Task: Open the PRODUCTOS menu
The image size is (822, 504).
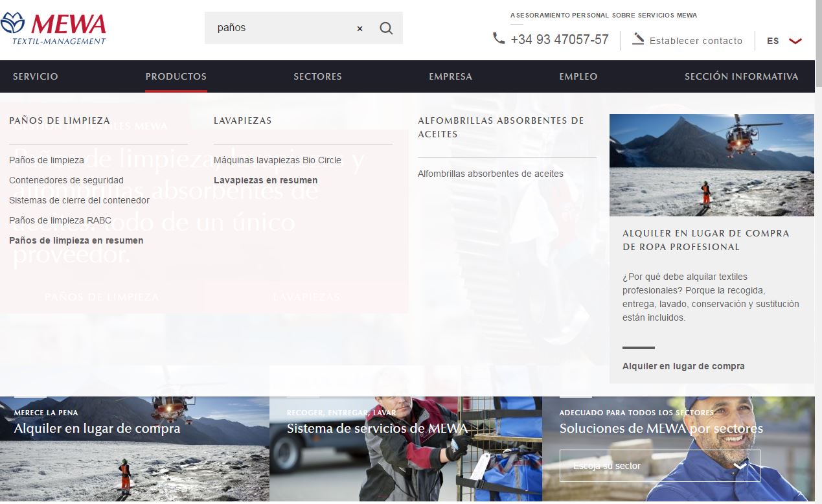Action: [x=176, y=76]
